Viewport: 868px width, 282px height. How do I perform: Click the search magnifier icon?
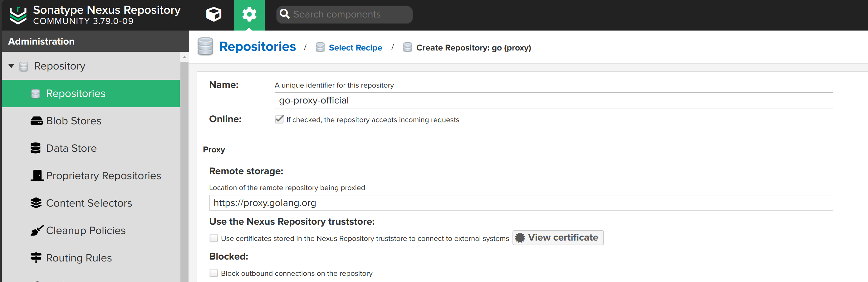coord(284,14)
